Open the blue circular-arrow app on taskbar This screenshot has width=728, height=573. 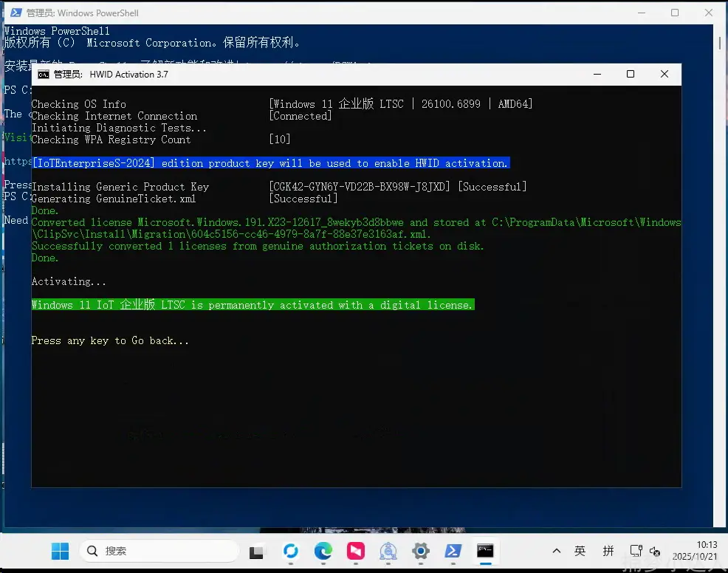[291, 551]
